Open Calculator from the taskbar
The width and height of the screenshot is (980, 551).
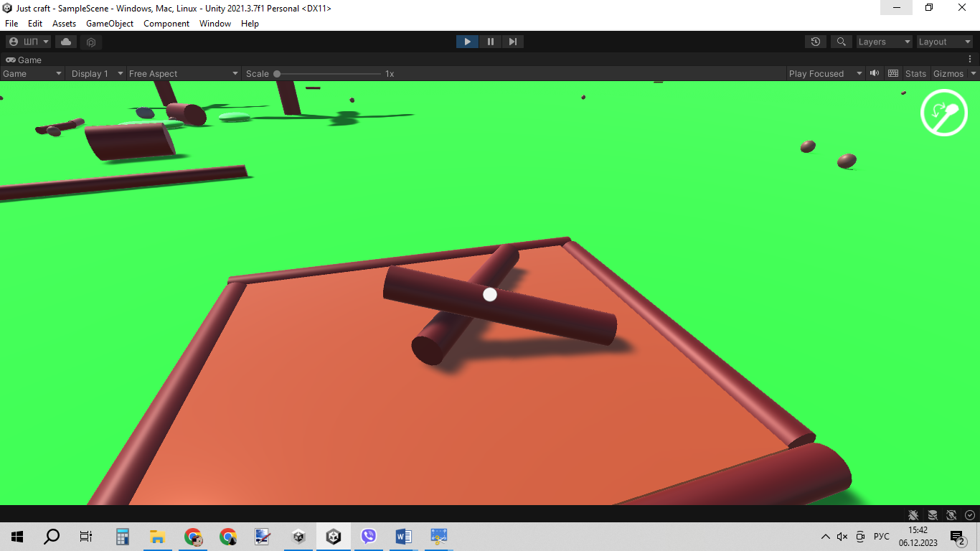coord(123,536)
